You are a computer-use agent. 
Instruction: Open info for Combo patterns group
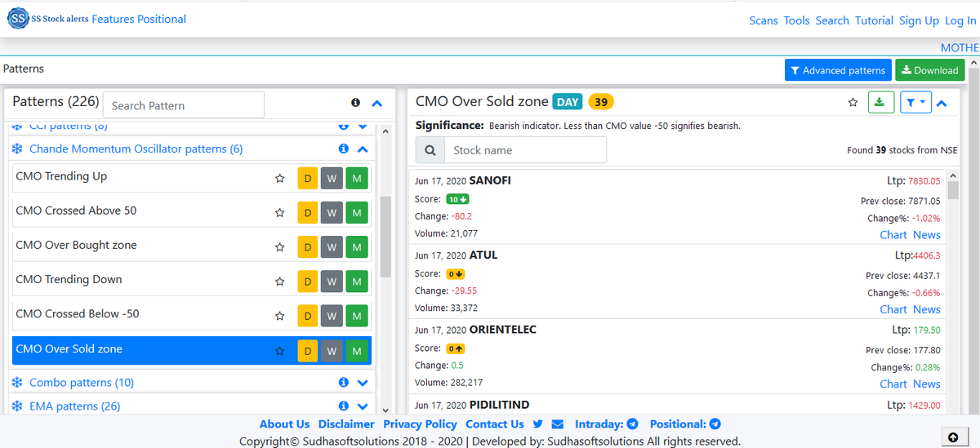pyautogui.click(x=343, y=383)
